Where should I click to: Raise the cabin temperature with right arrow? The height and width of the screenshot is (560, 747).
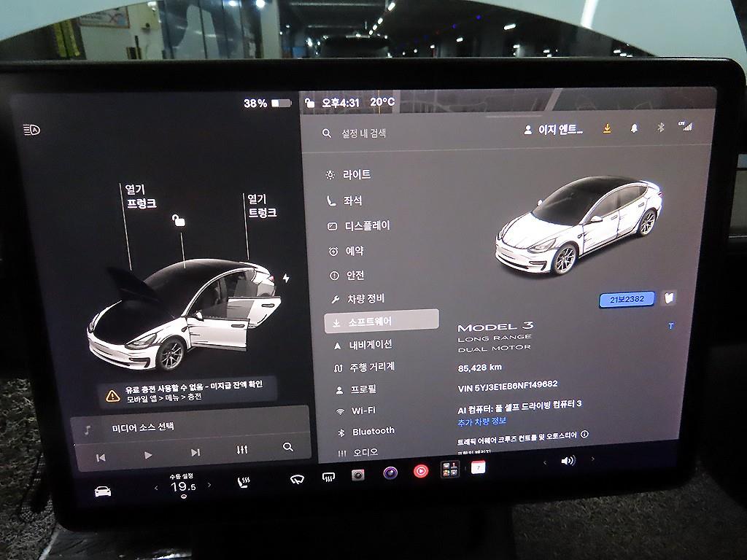209,485
